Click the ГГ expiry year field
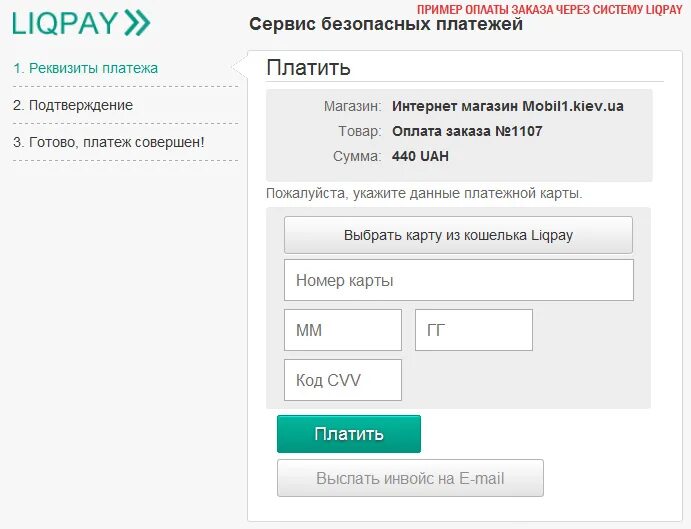Screen dimensions: 691x529 point(474,330)
